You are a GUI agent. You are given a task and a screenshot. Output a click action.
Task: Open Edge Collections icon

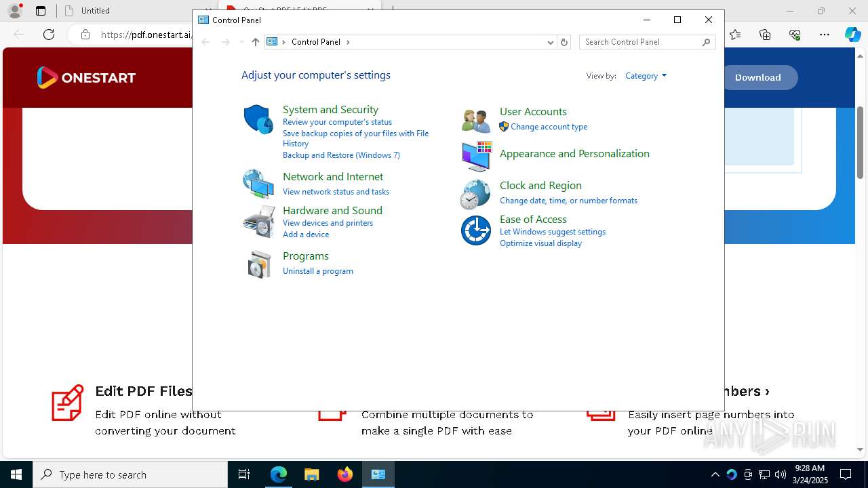coord(765,35)
